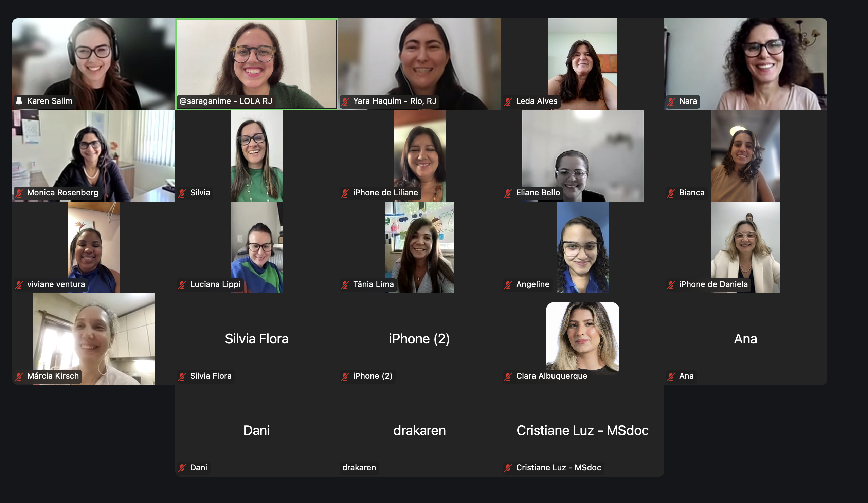Click muted mic icon beside Cristiane Luz - MSdoc
Image resolution: width=868 pixels, height=503 pixels.
click(508, 468)
